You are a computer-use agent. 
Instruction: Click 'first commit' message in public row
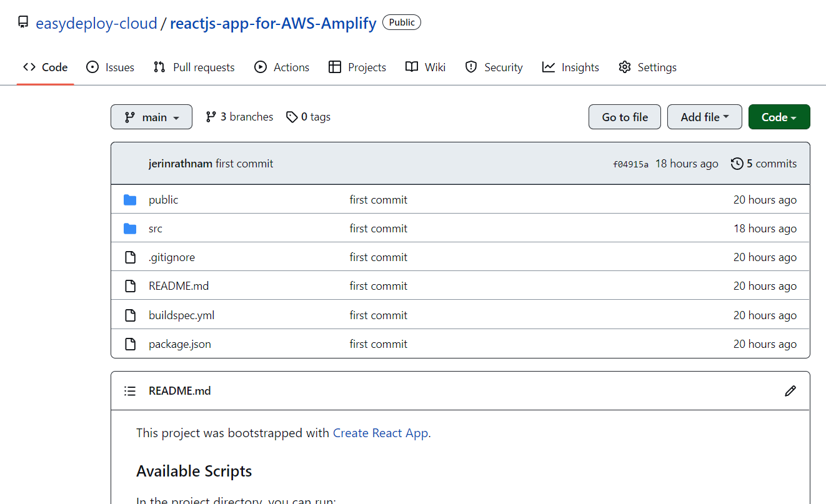[379, 200]
